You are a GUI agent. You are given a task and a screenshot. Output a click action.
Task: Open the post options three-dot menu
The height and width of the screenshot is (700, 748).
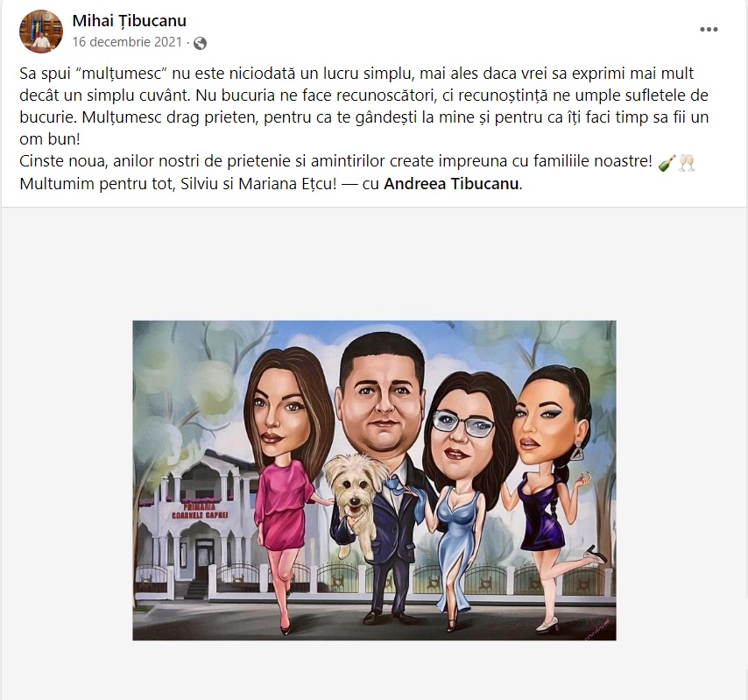point(709,30)
